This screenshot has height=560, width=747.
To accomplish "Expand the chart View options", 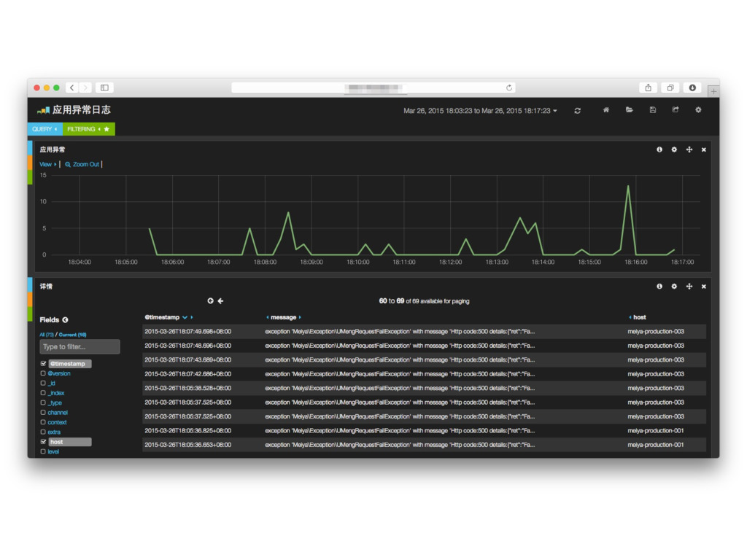I will (47, 164).
